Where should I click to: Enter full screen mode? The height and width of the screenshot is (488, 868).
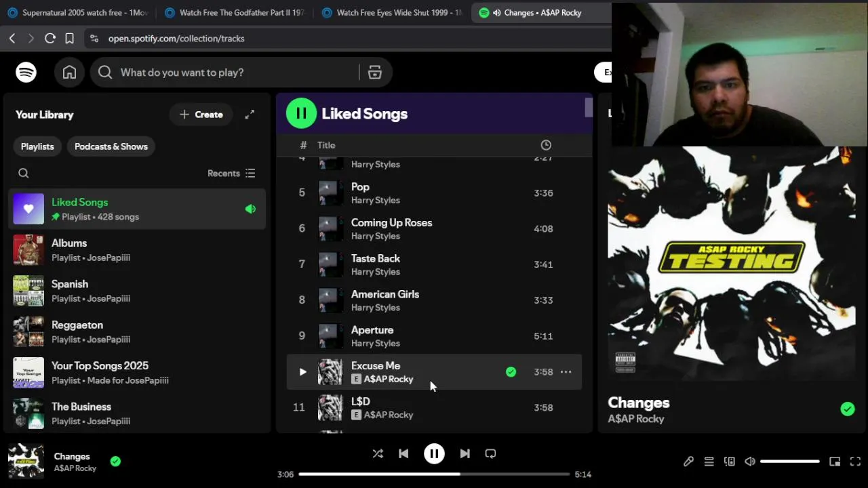coord(855,462)
